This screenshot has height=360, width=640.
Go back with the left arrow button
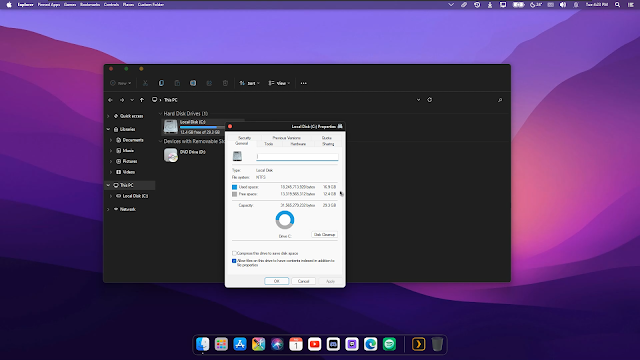pyautogui.click(x=110, y=100)
